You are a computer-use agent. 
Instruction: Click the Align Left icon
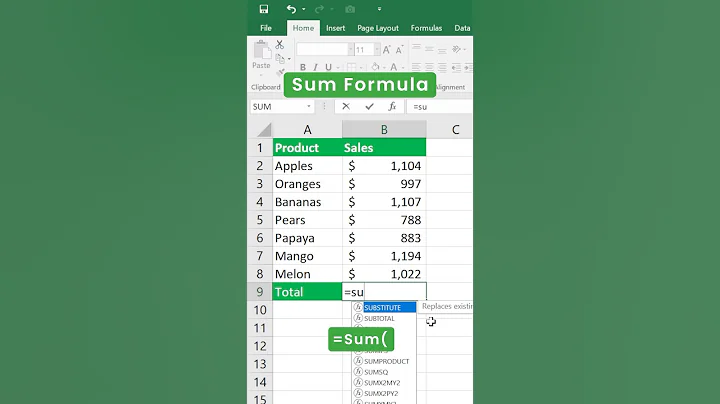416,67
